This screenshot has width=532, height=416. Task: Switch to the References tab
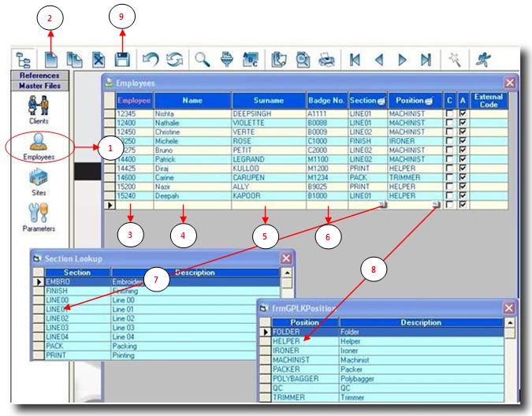click(x=38, y=76)
